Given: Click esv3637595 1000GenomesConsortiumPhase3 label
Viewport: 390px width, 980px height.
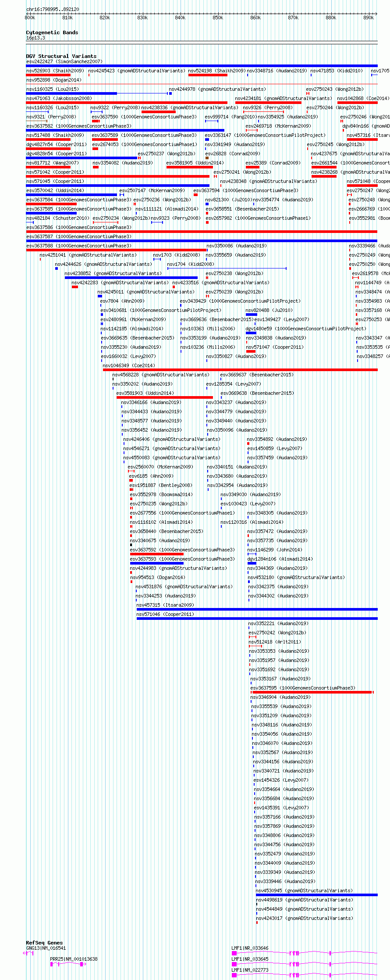Looking at the screenshot, I should (x=303, y=688).
